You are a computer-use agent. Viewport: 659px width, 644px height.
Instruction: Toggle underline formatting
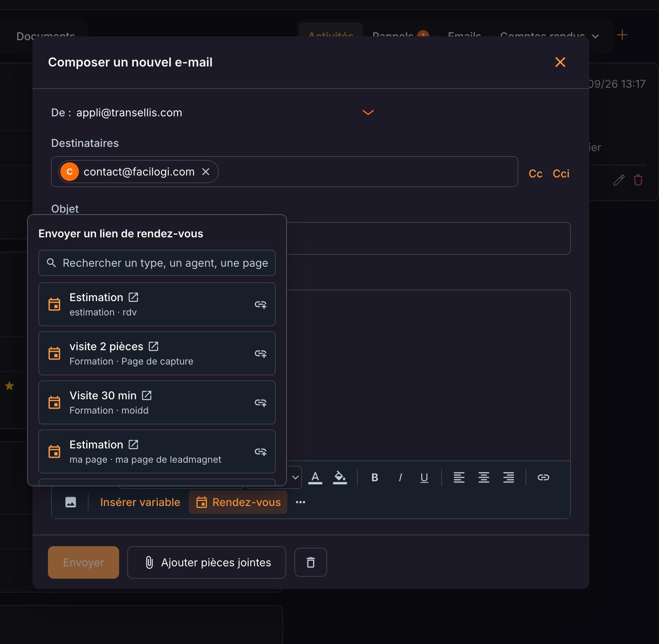pyautogui.click(x=424, y=477)
